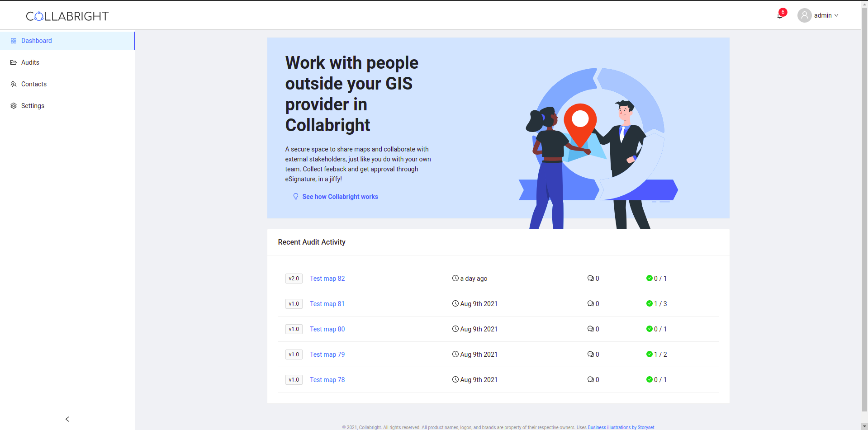Go to Dashboard in the sidebar
This screenshot has width=868, height=430.
[67, 41]
